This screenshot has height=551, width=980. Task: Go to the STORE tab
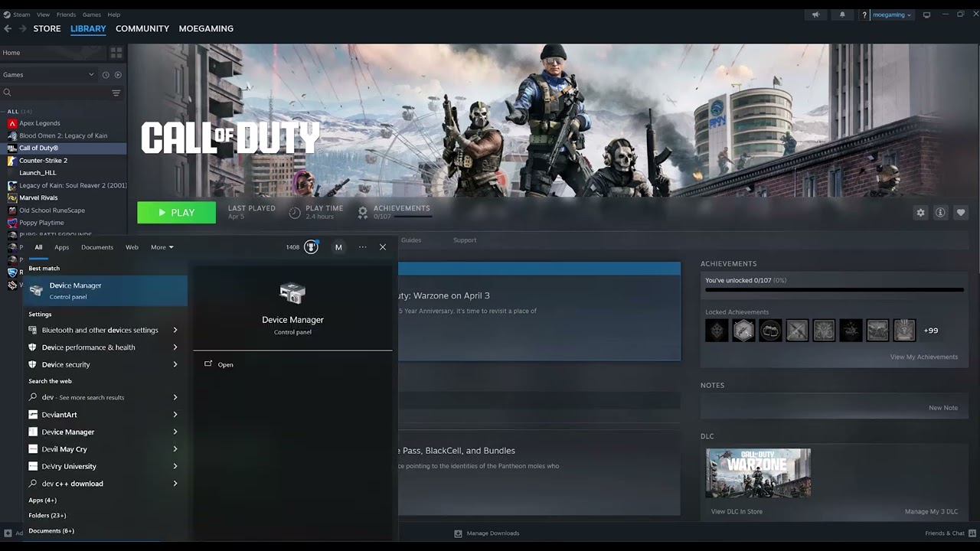click(x=47, y=28)
